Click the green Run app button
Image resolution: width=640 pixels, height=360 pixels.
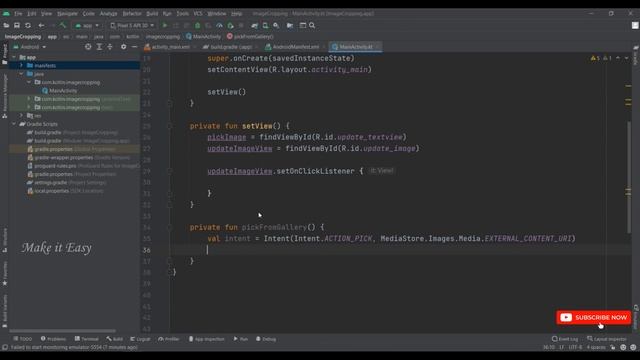pos(165,25)
